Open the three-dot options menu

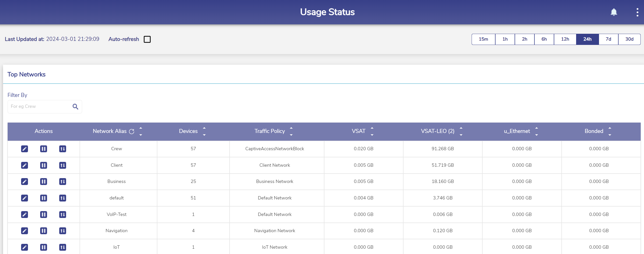click(x=637, y=12)
